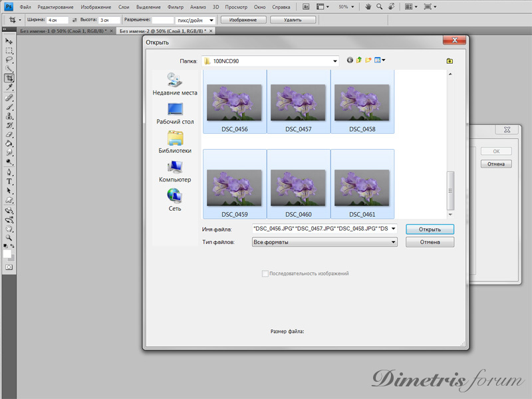
Task: Click the foreground color swatch
Action: [7, 253]
